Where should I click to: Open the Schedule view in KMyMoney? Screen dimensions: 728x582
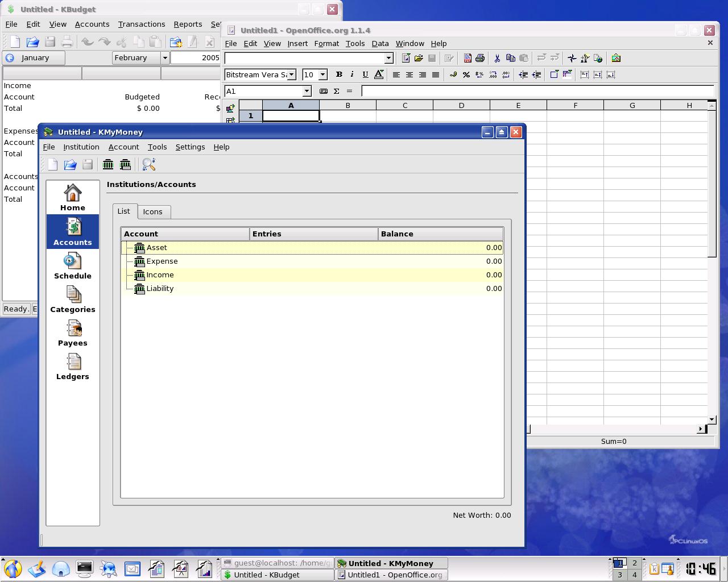(73, 266)
